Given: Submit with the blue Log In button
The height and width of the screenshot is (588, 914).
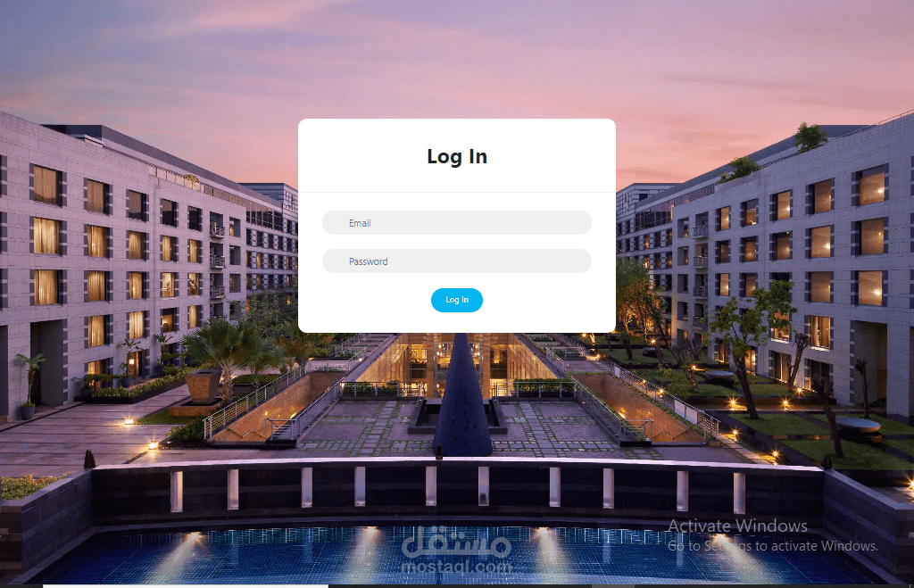Looking at the screenshot, I should [x=456, y=300].
